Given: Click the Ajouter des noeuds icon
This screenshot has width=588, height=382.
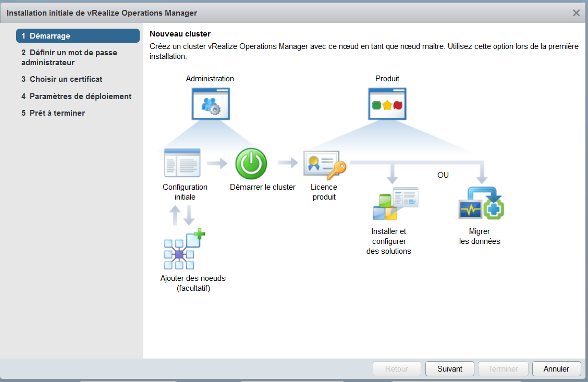Looking at the screenshot, I should pos(185,249).
